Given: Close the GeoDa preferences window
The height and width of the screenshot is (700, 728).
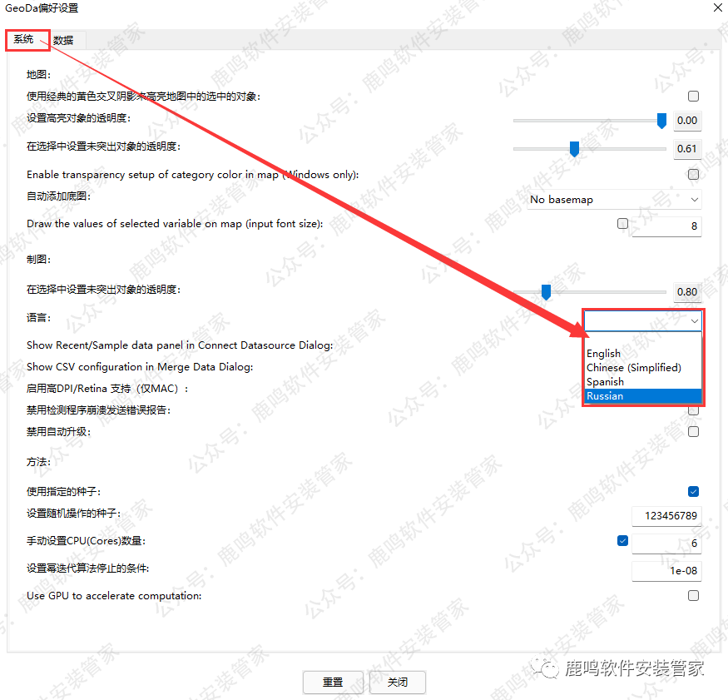Looking at the screenshot, I should click(x=717, y=7).
